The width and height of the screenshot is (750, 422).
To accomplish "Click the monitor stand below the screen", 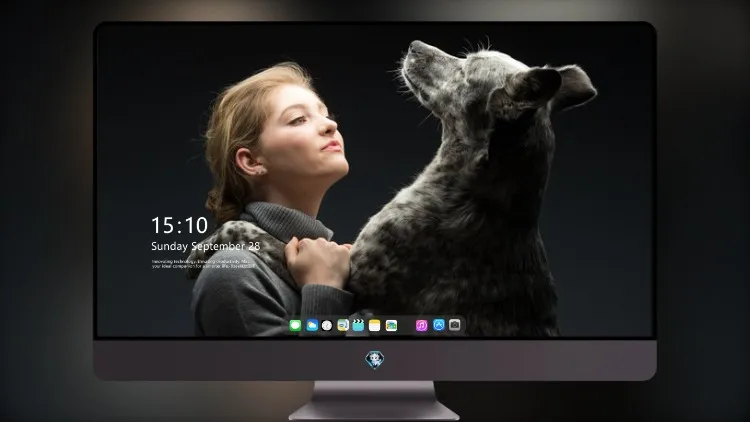I will pos(374,400).
